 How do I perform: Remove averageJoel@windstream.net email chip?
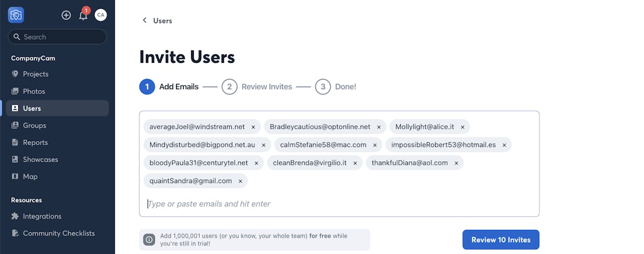[x=253, y=127]
